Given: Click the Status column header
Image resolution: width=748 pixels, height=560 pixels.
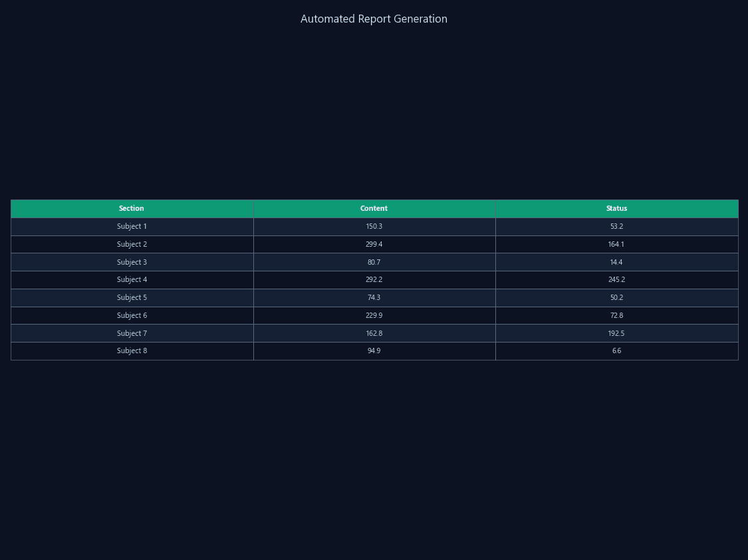Looking at the screenshot, I should click(x=617, y=208).
